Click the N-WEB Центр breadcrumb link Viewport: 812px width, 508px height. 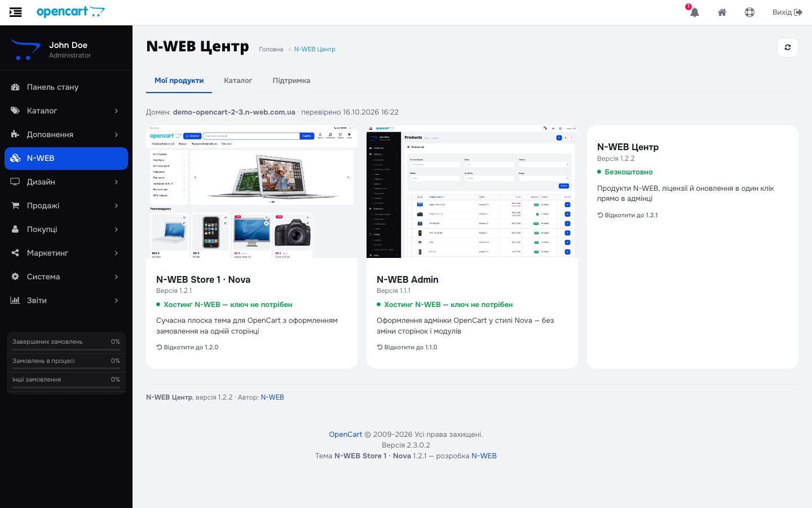(x=315, y=49)
